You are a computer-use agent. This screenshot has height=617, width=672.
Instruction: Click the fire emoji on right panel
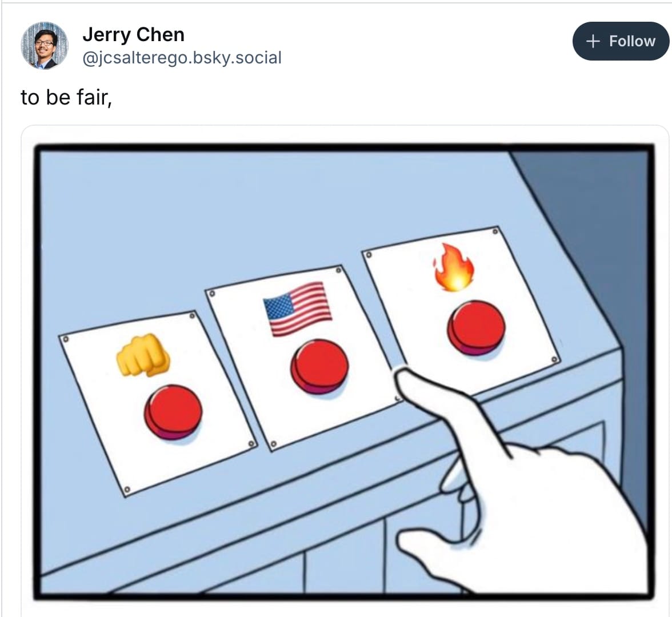click(454, 268)
